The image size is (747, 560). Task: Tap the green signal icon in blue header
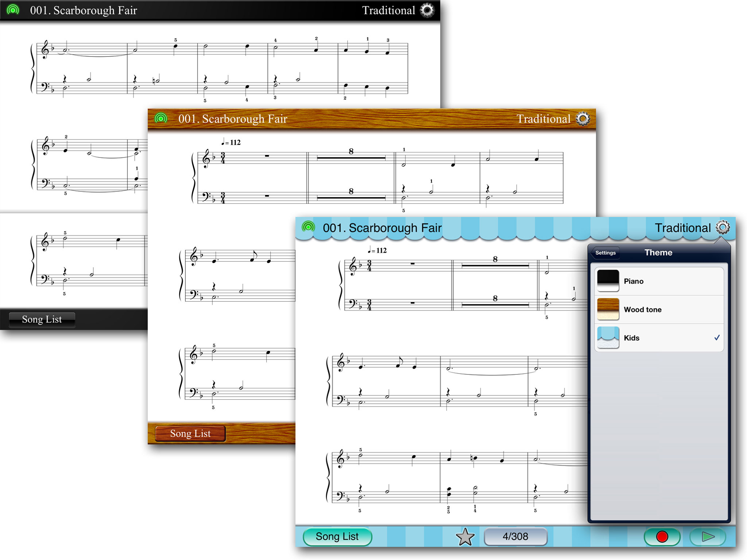coord(308,227)
